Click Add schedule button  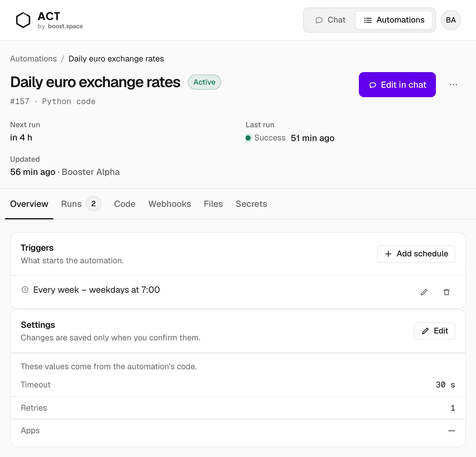point(416,254)
